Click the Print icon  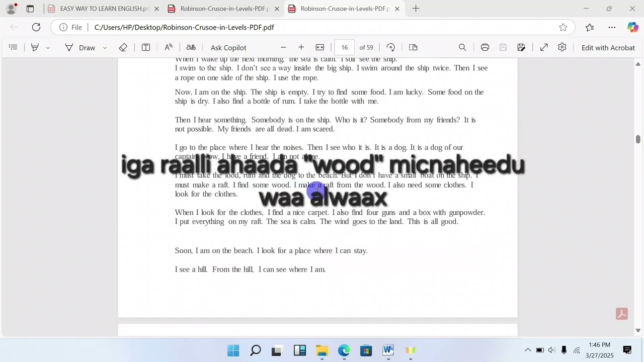coord(485,47)
